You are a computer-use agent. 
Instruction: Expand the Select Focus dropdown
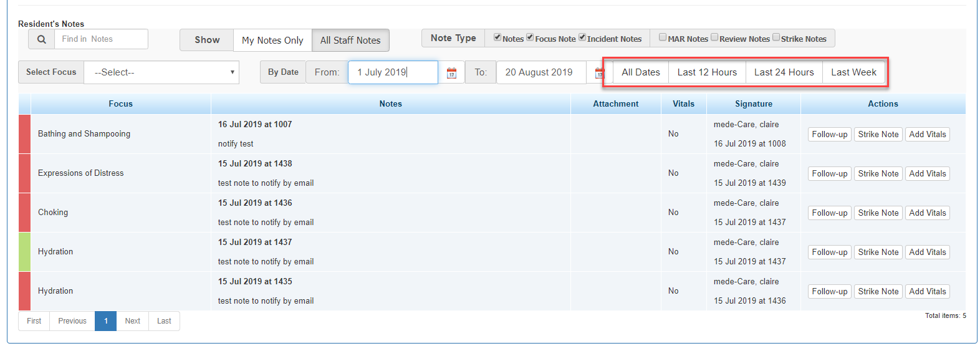(x=161, y=72)
